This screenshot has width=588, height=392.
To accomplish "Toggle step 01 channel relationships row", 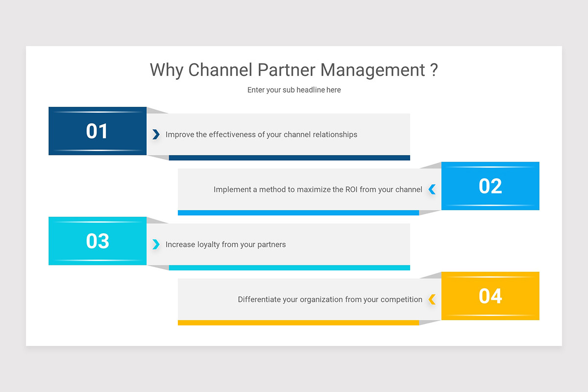I will click(x=279, y=134).
